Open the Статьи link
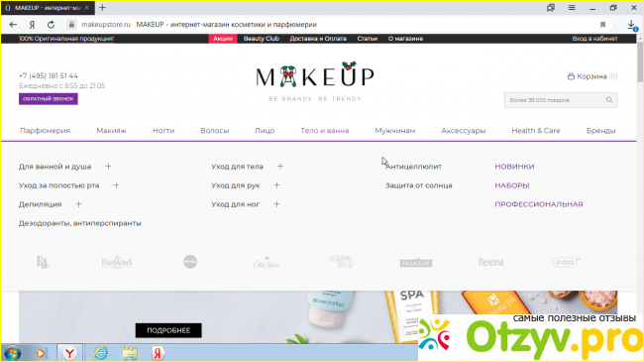The width and height of the screenshot is (644, 362). click(x=368, y=39)
